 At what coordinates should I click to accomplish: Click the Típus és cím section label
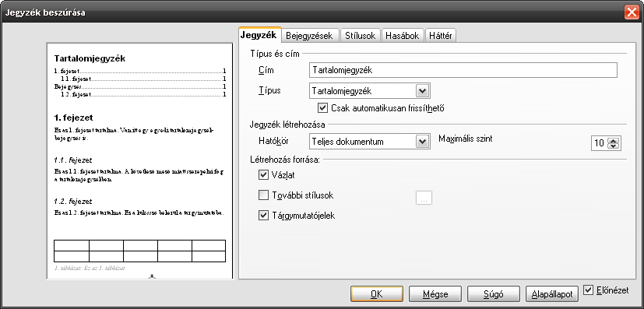click(x=275, y=54)
